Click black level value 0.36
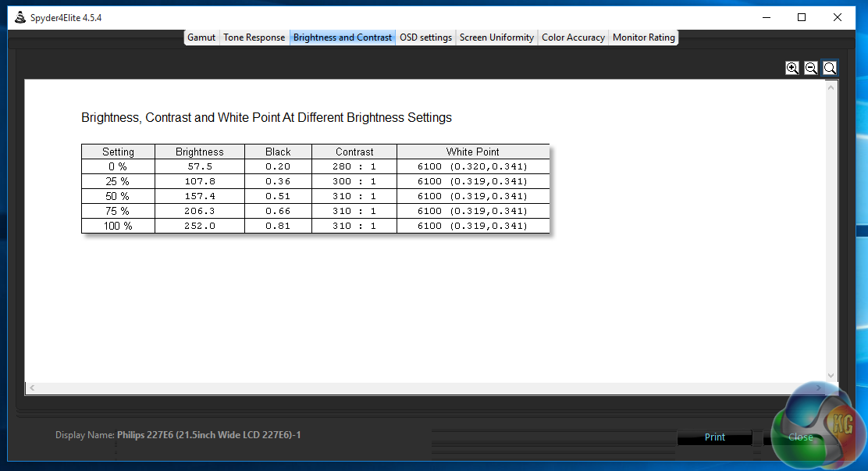 278,181
